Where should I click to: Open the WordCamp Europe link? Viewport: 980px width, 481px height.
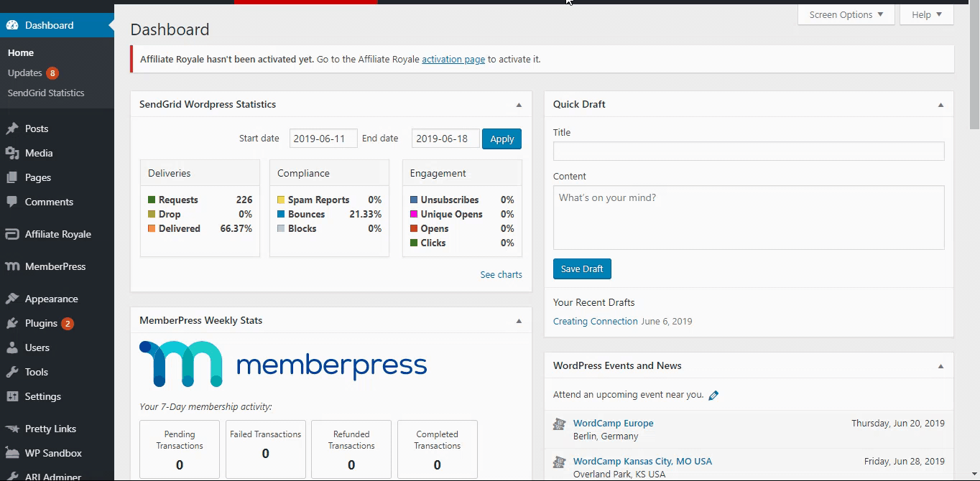click(613, 423)
